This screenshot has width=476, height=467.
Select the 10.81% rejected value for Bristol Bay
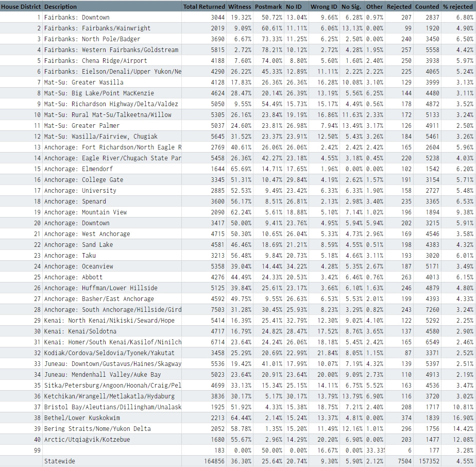pyautogui.click(x=463, y=407)
